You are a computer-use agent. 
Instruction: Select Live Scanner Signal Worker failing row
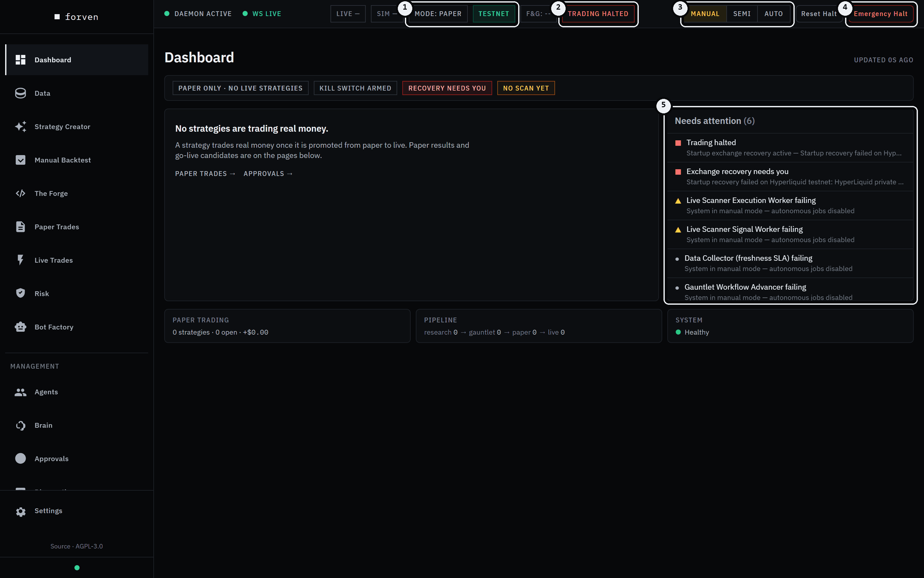coord(790,234)
